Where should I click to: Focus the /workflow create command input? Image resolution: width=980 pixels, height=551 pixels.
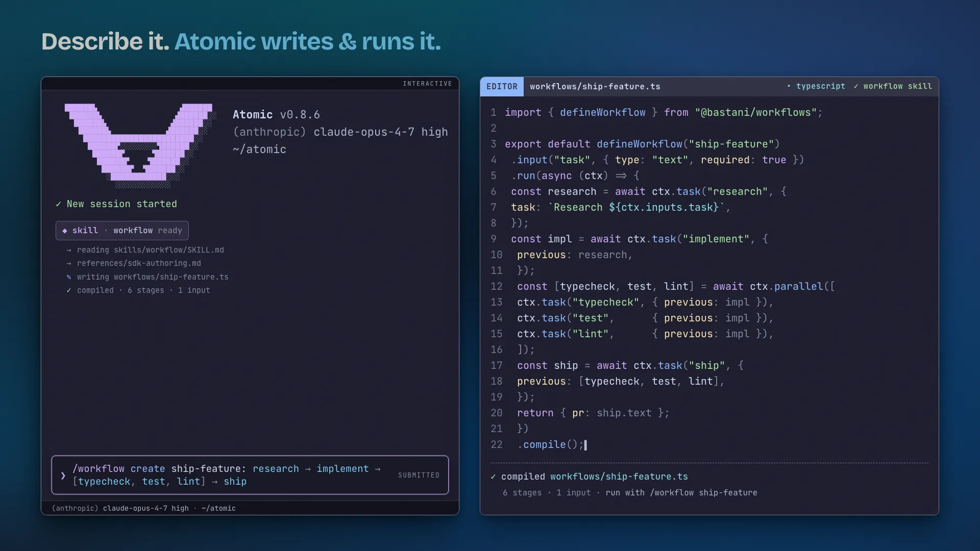tap(250, 475)
